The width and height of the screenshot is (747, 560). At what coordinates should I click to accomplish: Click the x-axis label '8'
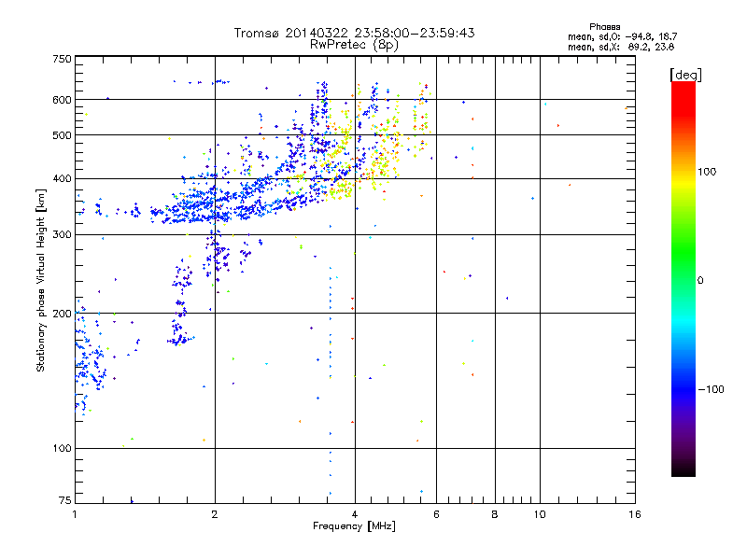coord(495,514)
